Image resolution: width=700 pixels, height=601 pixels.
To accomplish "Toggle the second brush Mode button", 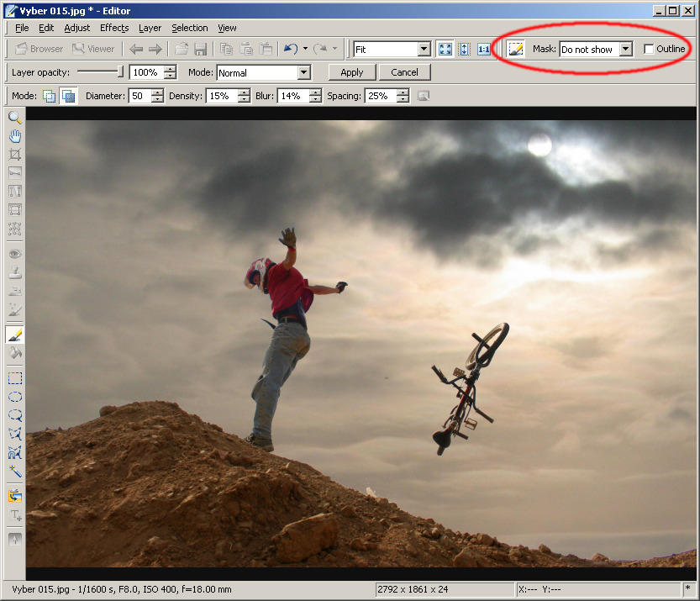I will pos(68,97).
